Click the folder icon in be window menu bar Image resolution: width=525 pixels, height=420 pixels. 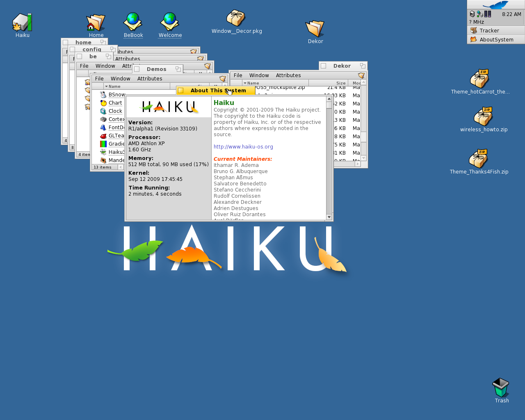208,66
